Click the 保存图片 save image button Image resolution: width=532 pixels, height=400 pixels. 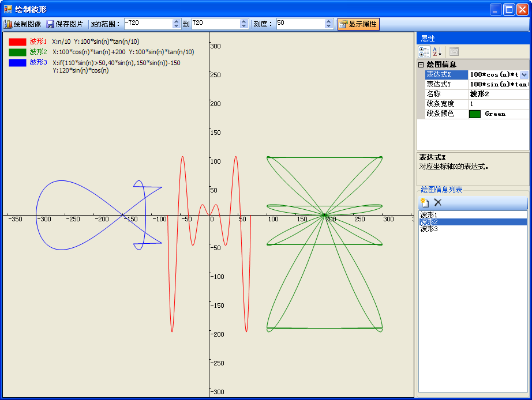tap(65, 24)
